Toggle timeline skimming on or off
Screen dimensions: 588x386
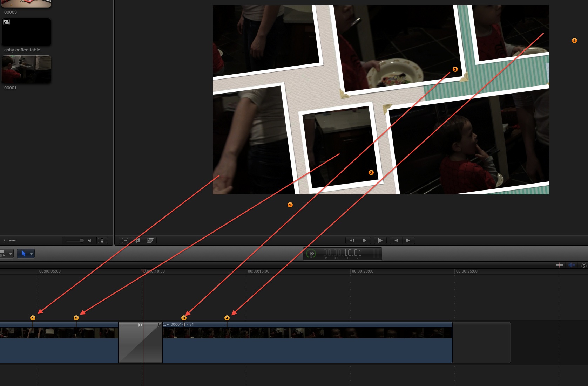coord(559,265)
